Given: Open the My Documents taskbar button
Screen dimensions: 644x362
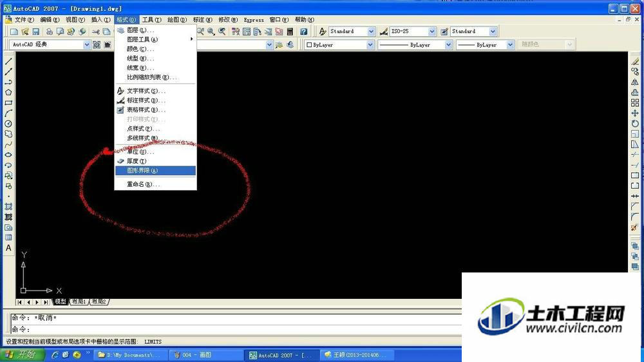Looking at the screenshot, I should pyautogui.click(x=131, y=355).
